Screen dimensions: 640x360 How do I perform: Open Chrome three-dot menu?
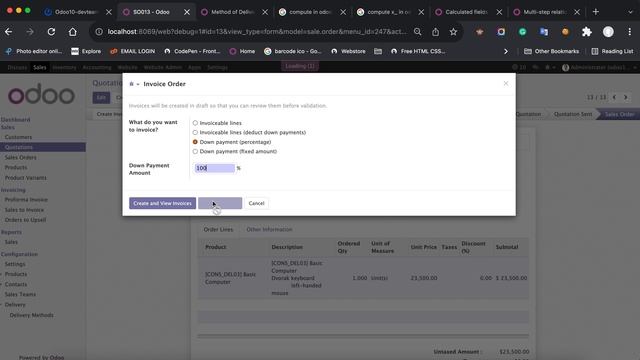(629, 31)
